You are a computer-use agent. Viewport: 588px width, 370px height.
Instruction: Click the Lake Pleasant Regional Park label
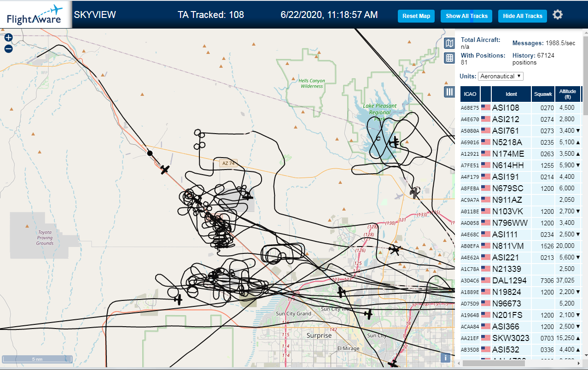[x=380, y=112]
